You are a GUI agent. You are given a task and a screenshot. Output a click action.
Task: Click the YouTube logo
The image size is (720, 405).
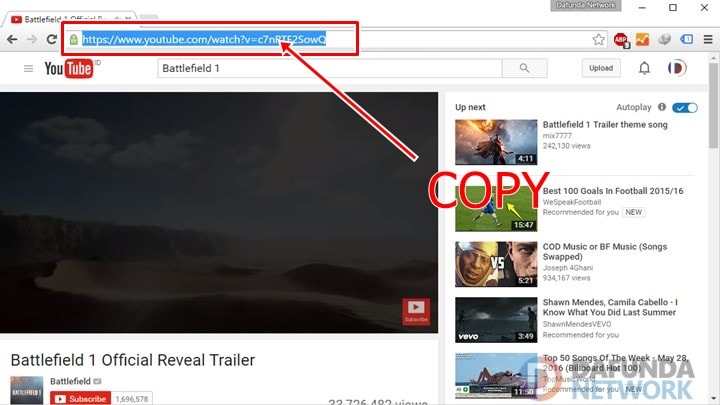pyautogui.click(x=69, y=68)
